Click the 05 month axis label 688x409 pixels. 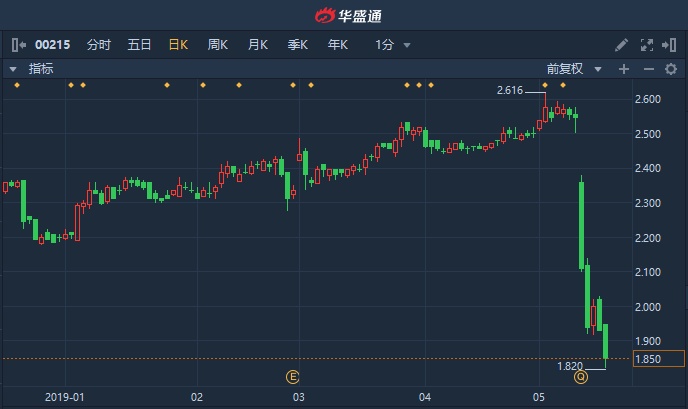click(539, 397)
